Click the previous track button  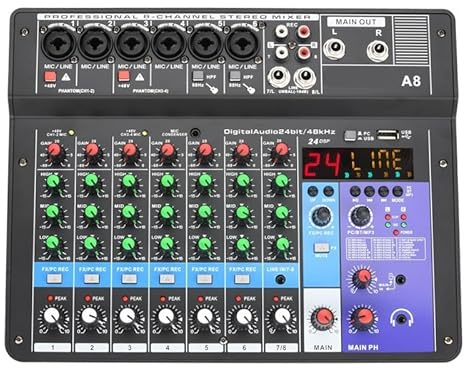369,191
